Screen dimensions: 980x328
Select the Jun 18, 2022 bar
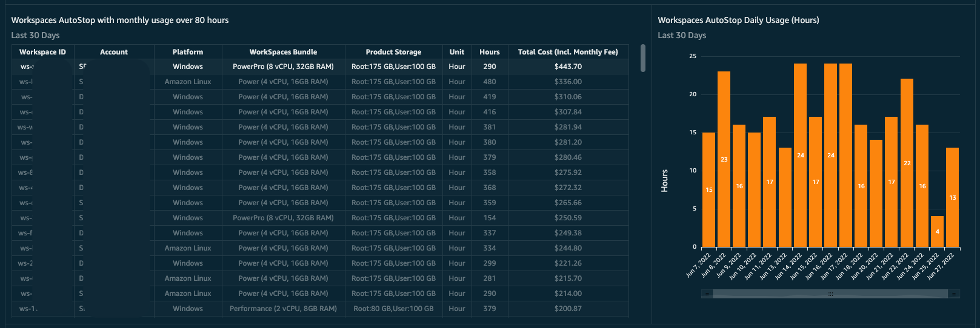click(861, 186)
